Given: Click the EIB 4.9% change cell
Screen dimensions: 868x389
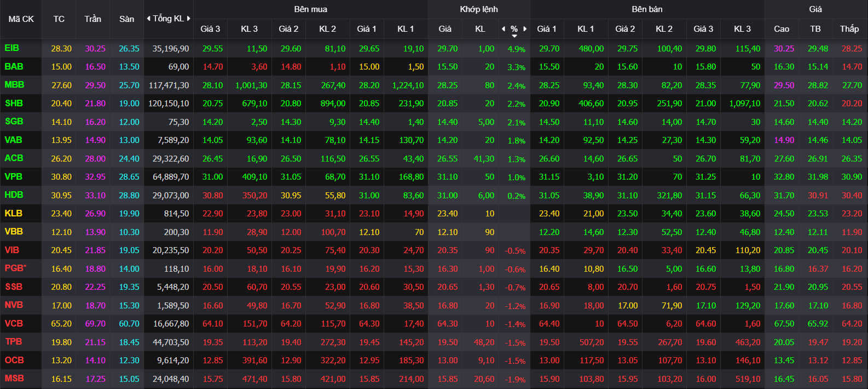Looking at the screenshot, I should click(517, 49).
